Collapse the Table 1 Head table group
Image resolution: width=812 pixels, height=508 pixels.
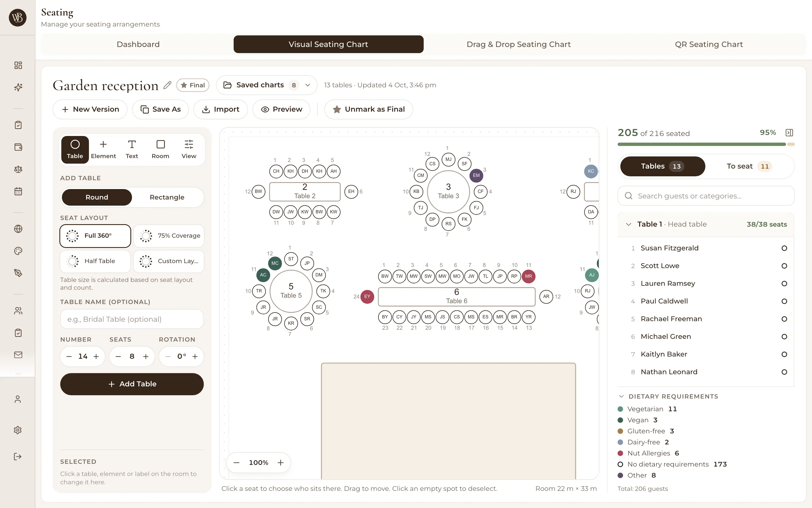pos(629,224)
